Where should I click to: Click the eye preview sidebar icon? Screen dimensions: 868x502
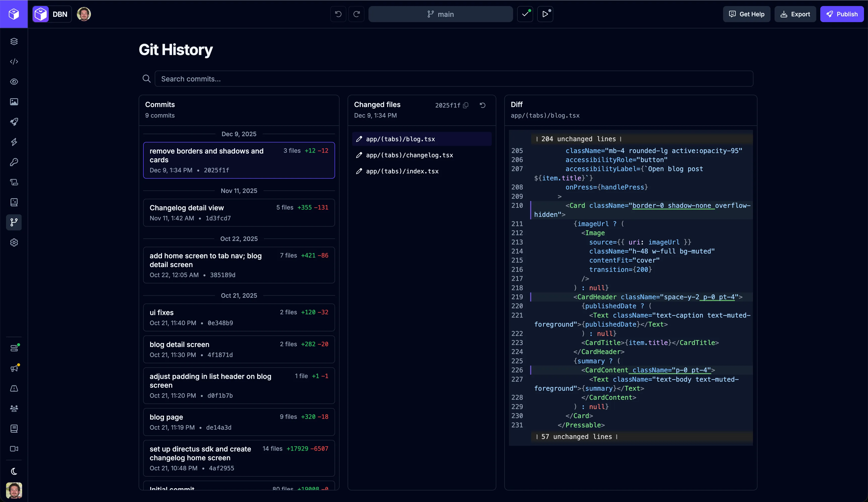[14, 82]
